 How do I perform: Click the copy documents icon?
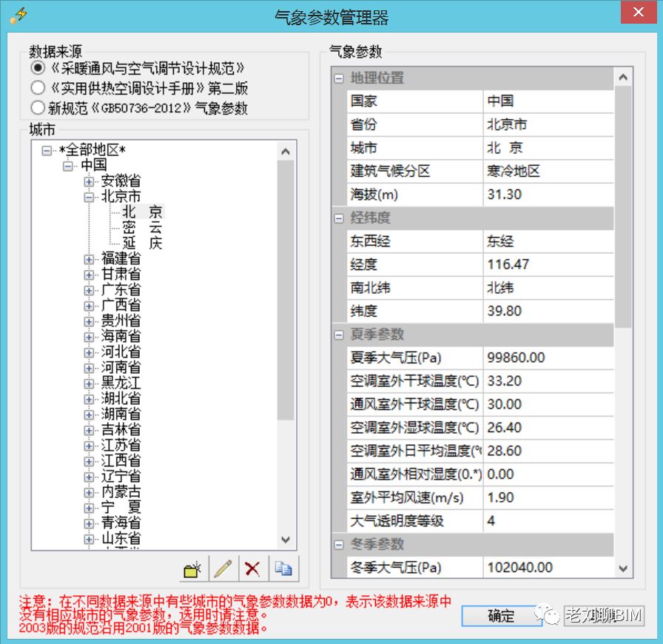(x=283, y=569)
